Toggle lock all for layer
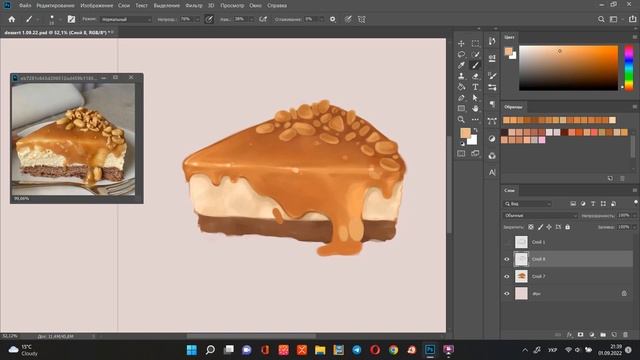This screenshot has width=640, height=360. point(567,227)
